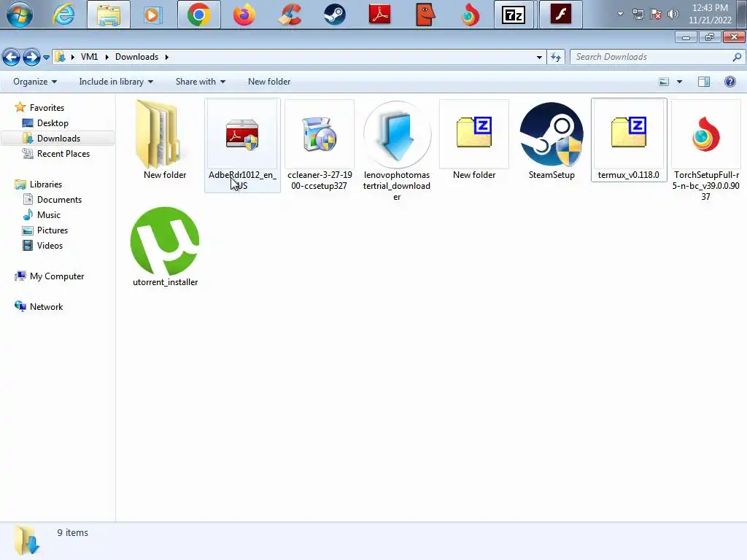The width and height of the screenshot is (747, 560).
Task: Launch Windows Media Player from the taskbar
Action: coord(152,15)
